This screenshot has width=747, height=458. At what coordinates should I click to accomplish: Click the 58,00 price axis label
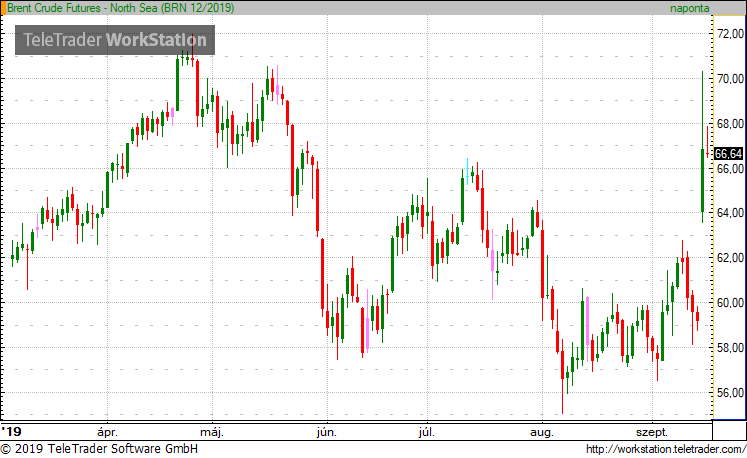[730, 347]
